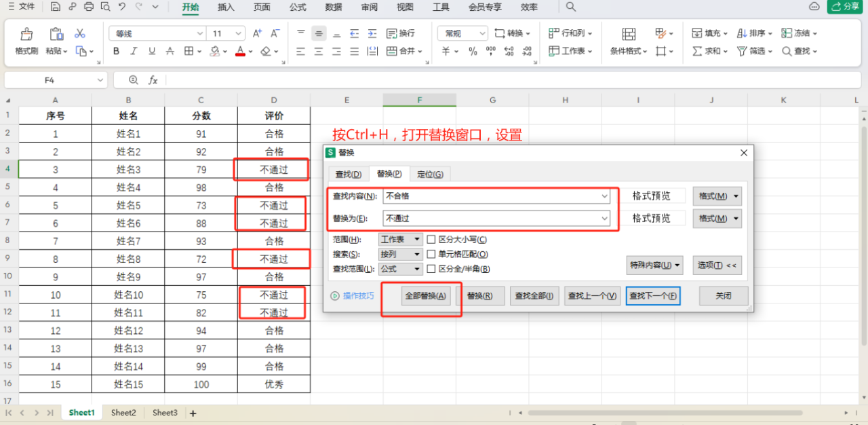Screen dimensions: 868x425
Task: Click the Decrease font size icon
Action: [x=275, y=33]
